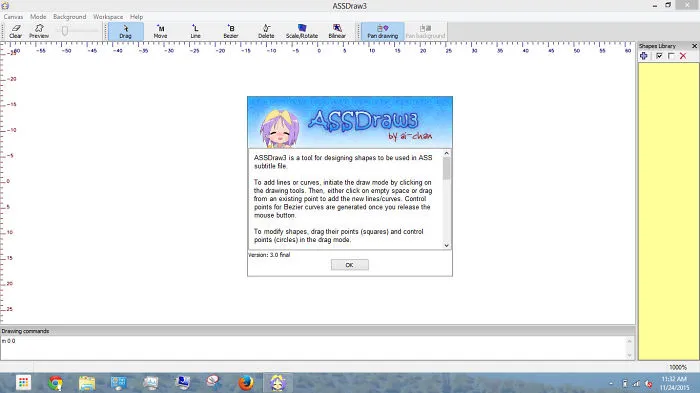Click the about dialog scrollbar thumb

pyautogui.click(x=446, y=169)
